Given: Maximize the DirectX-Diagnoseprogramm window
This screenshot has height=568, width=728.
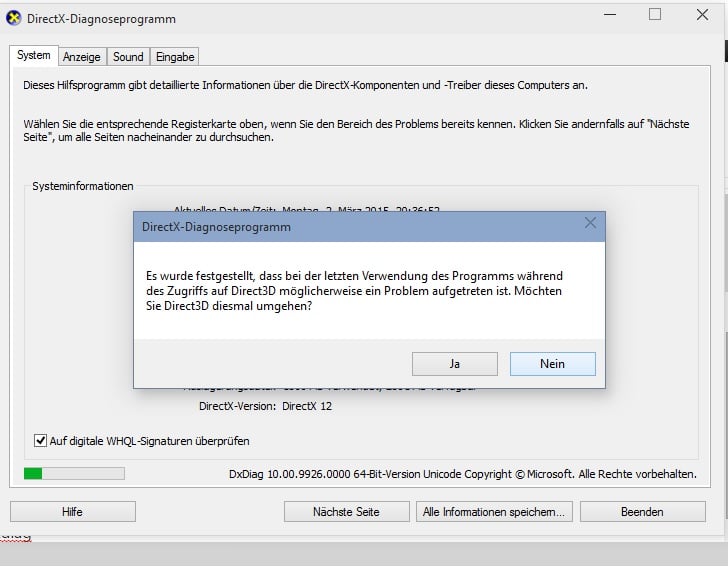Looking at the screenshot, I should [655, 15].
